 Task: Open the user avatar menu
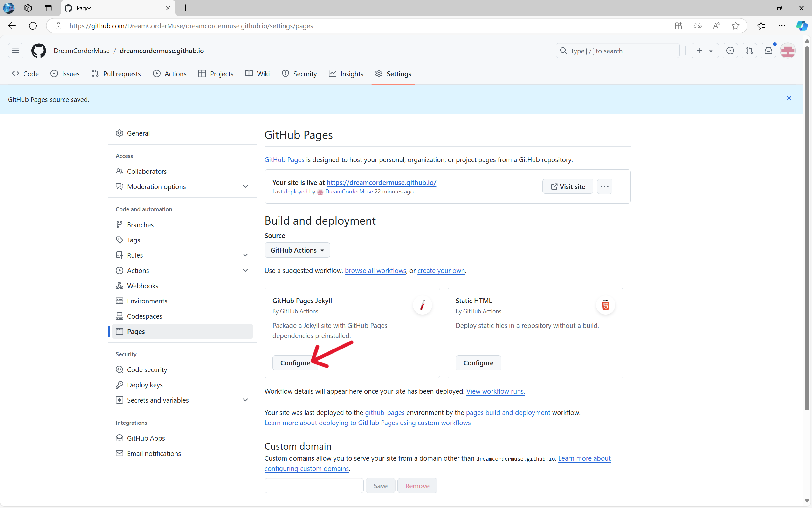pos(788,51)
